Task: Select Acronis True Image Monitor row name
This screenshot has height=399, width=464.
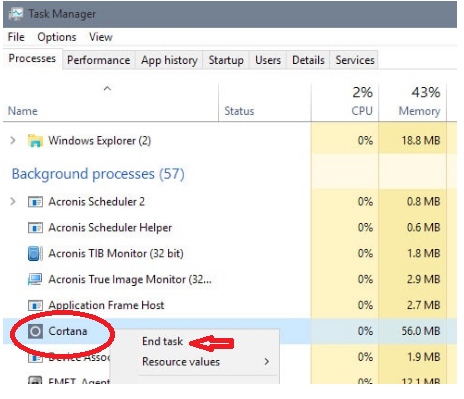Action: click(x=130, y=279)
